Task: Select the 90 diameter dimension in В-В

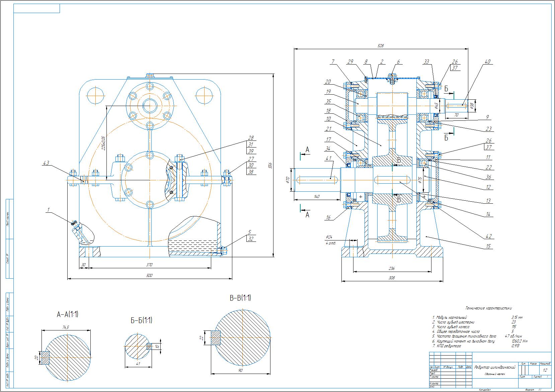Action: 240,371
